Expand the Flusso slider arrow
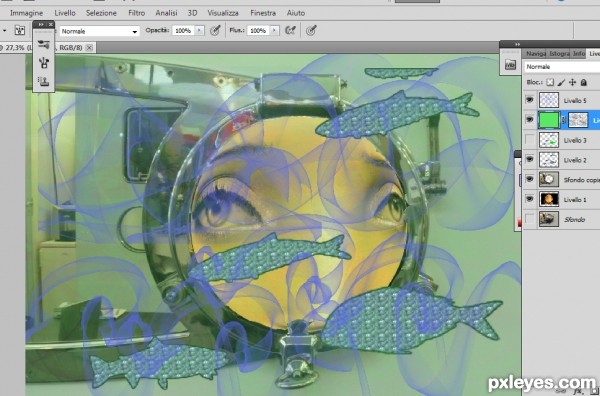This screenshot has width=600, height=396. click(x=274, y=31)
